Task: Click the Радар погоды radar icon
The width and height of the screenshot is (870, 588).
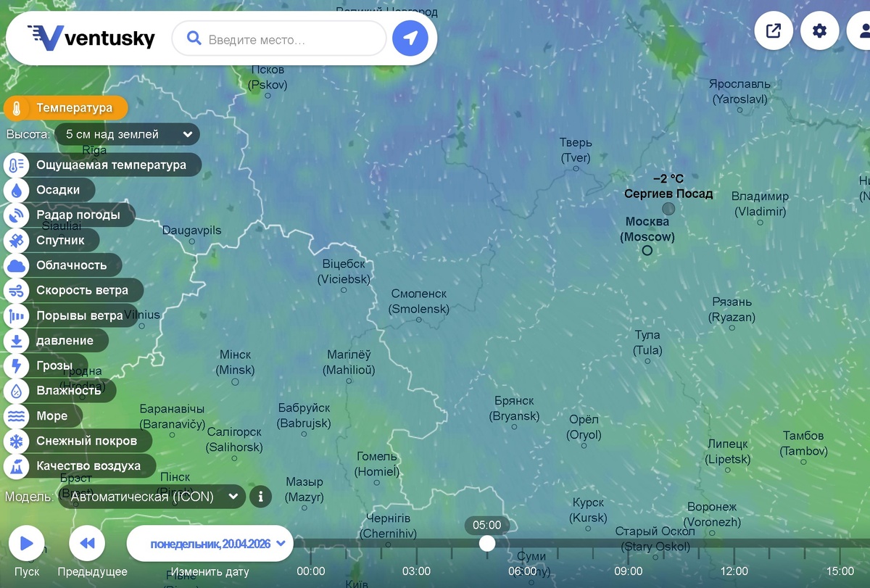Action: (15, 215)
